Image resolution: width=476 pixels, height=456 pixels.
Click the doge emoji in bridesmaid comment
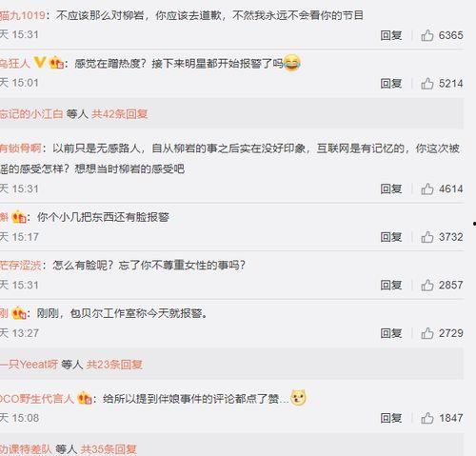click(x=298, y=397)
